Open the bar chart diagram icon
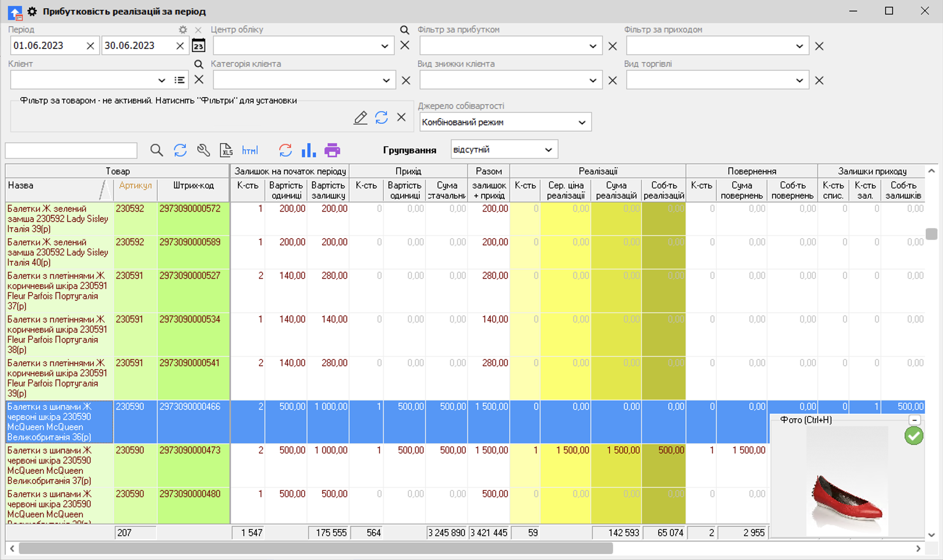Image resolution: width=943 pixels, height=560 pixels. (308, 150)
